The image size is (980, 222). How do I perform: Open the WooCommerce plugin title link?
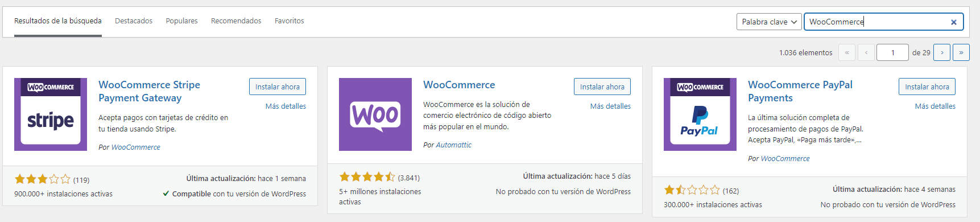pyautogui.click(x=459, y=85)
